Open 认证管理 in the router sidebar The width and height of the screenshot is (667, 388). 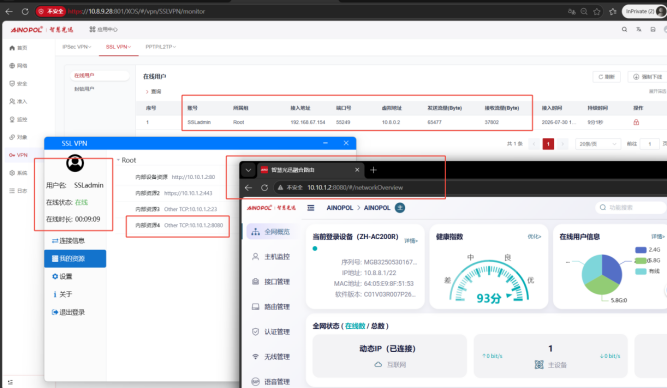271,332
